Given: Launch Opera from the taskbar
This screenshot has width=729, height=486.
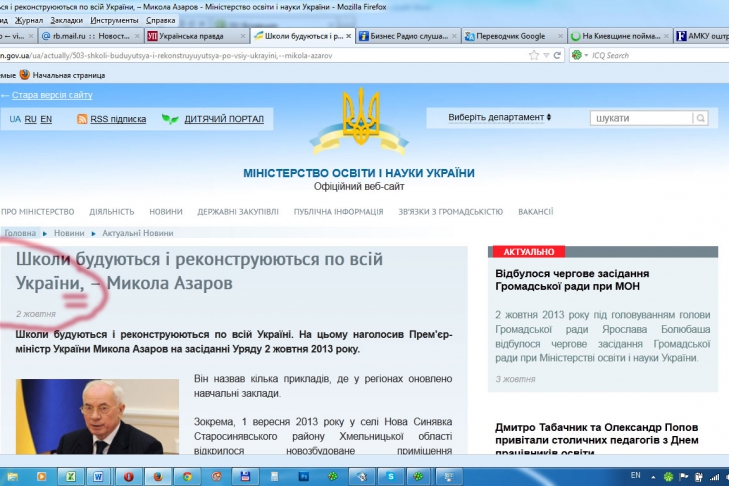Looking at the screenshot, I should (x=129, y=476).
